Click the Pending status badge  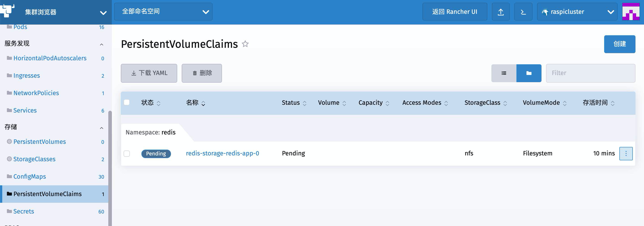[x=156, y=153]
